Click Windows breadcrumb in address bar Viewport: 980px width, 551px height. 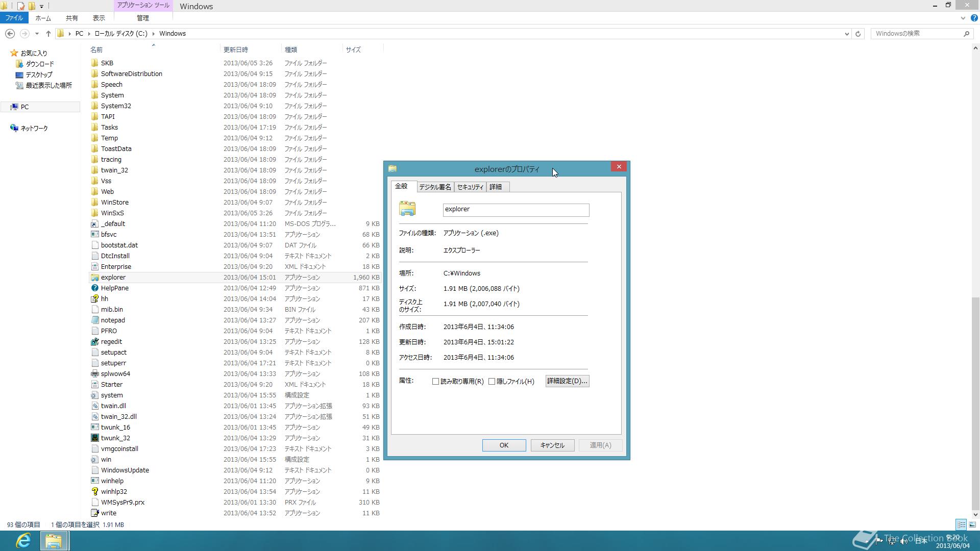(172, 34)
